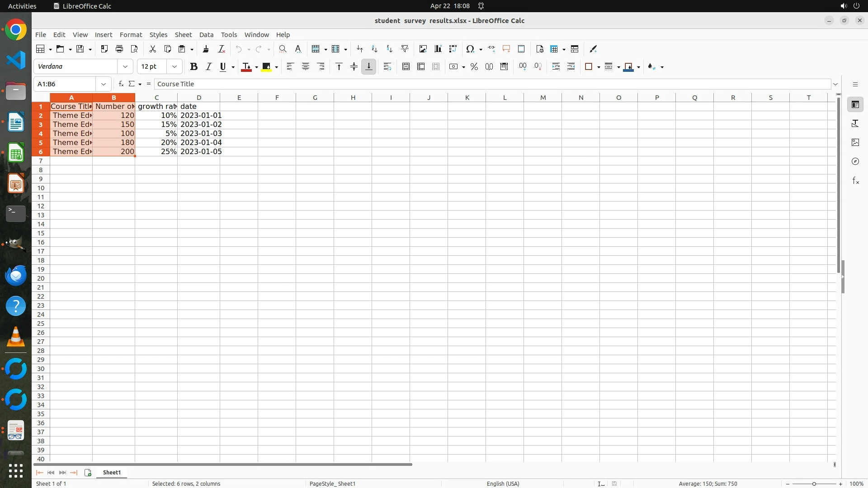Open Navigator compass icon in sidebar
The image size is (868, 488).
pyautogui.click(x=855, y=162)
